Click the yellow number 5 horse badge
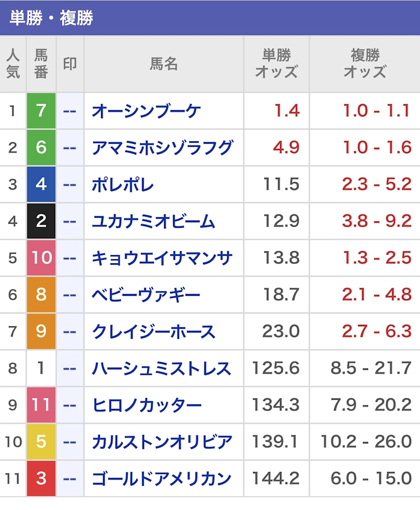The width and height of the screenshot is (420, 510). click(x=41, y=441)
